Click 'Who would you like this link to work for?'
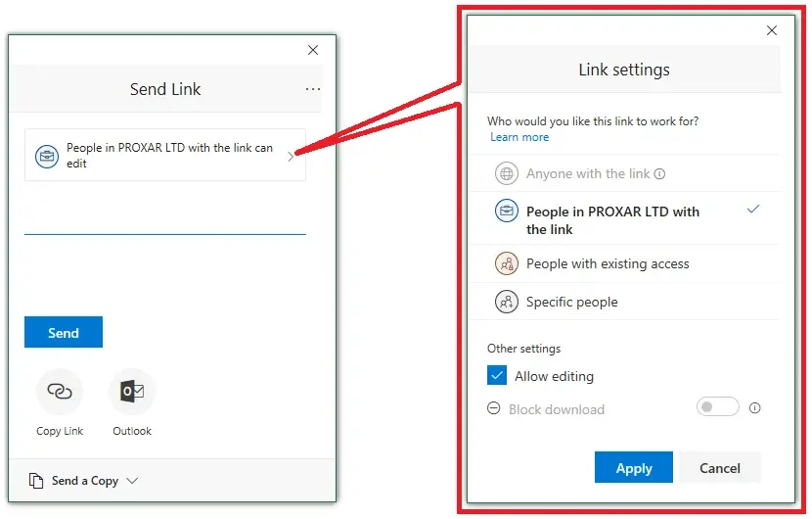 [593, 120]
